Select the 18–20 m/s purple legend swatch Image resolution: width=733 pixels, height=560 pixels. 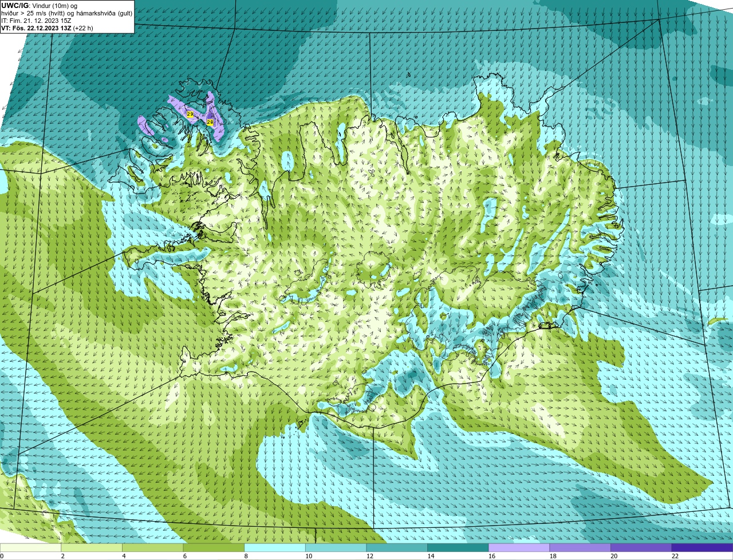click(580, 547)
